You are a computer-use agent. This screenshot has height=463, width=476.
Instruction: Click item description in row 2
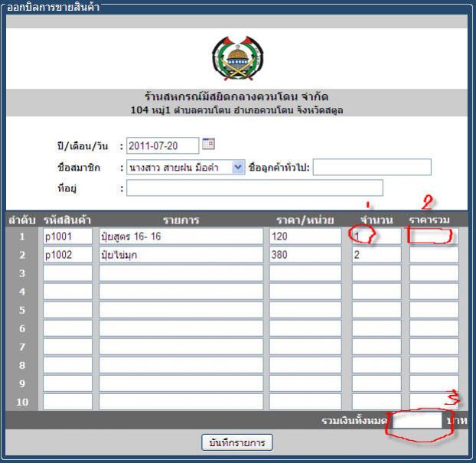pyautogui.click(x=181, y=255)
